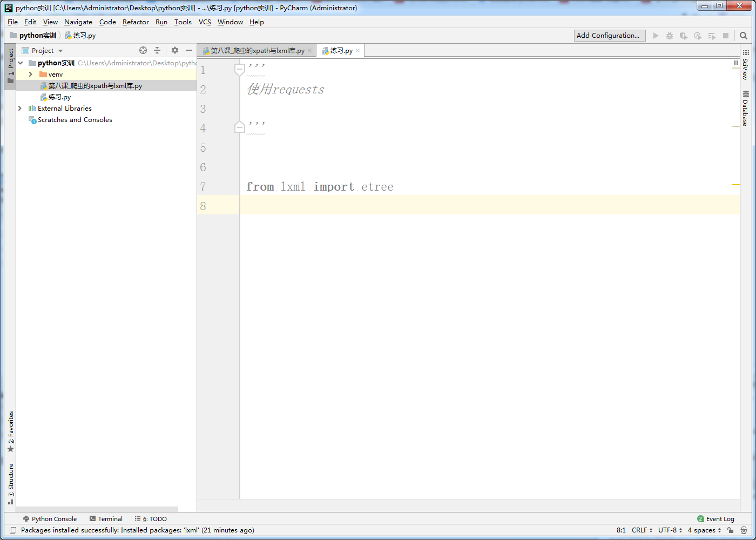Click the Project panel settings gear
The width and height of the screenshot is (756, 540).
click(174, 50)
